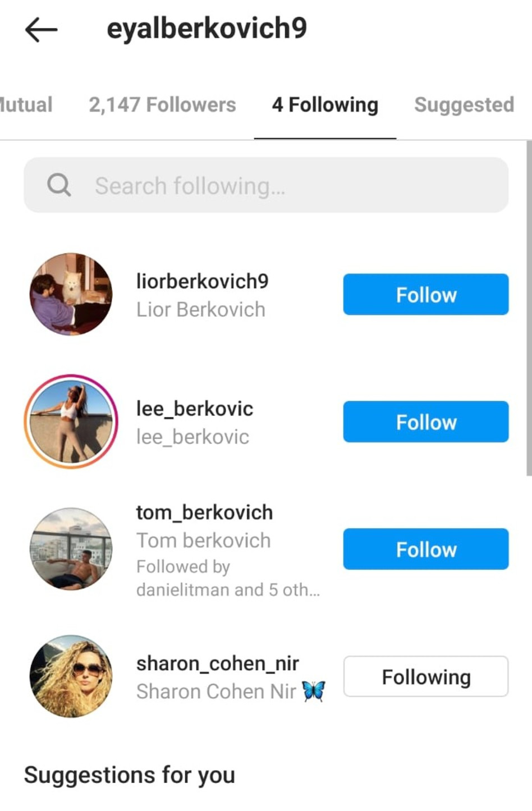The height and width of the screenshot is (811, 532).
Task: Click the vertical scrollbar on the right
Action: click(x=529, y=309)
